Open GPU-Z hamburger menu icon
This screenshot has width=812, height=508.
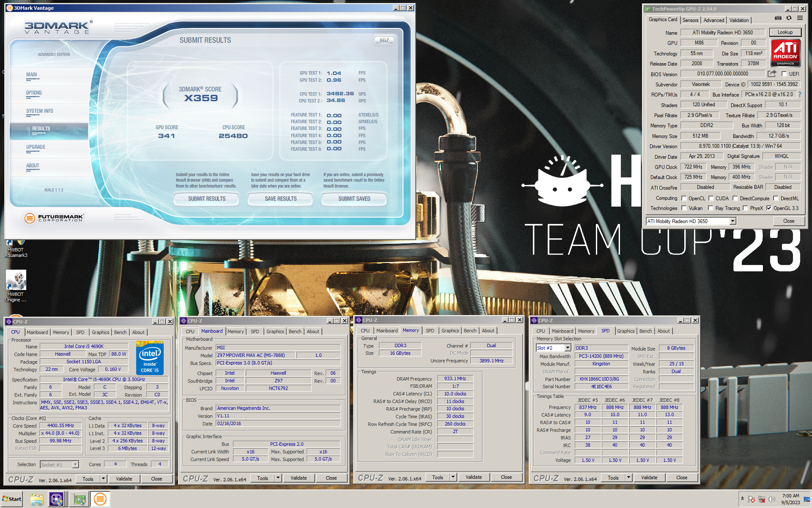click(800, 18)
